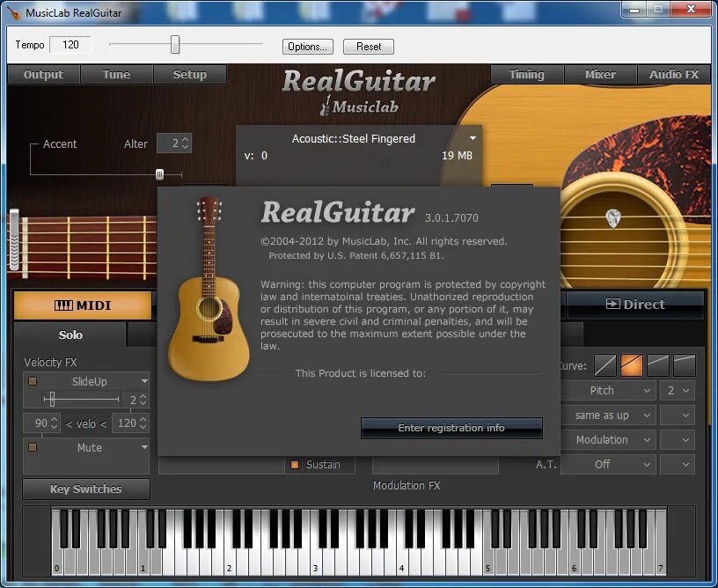Click the 'Velocity FX' label

tap(50, 363)
